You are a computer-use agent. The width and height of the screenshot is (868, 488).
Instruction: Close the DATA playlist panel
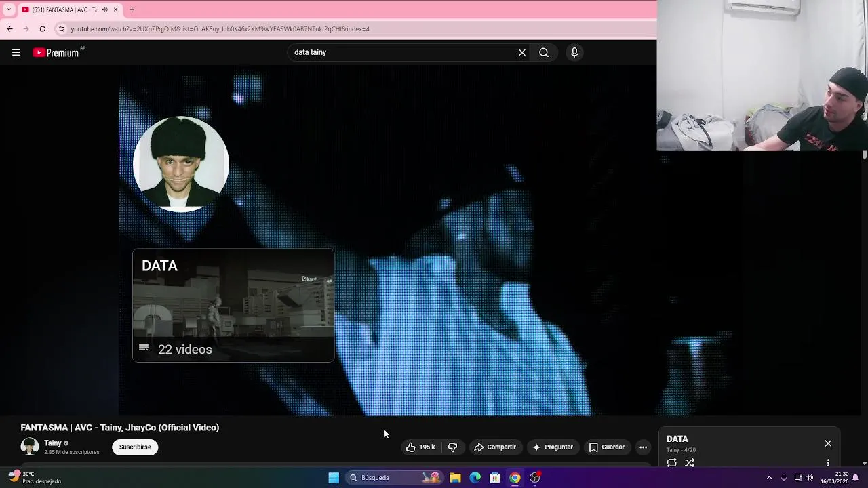click(828, 443)
